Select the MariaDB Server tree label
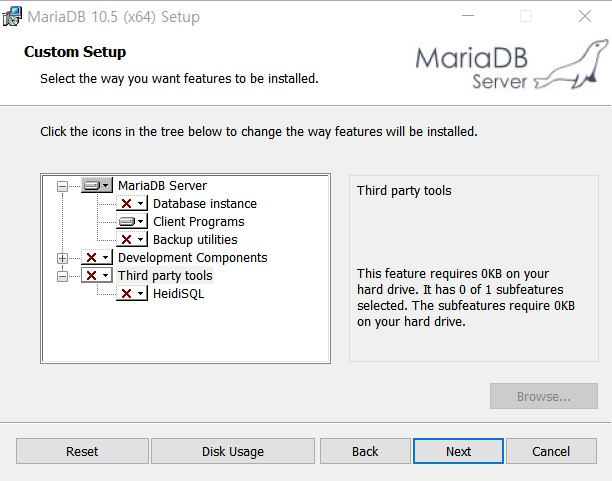Screen dimensions: 612x481 [162, 185]
